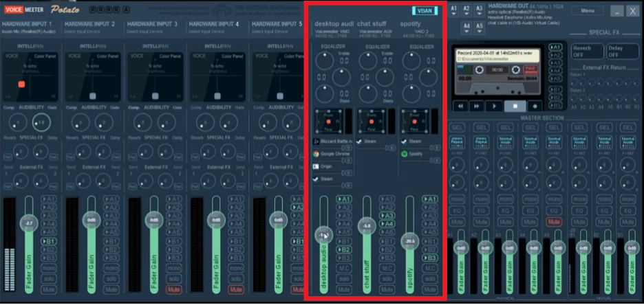644x305 pixels.
Task: Mute Origin app with its M button
Action: tap(348, 173)
